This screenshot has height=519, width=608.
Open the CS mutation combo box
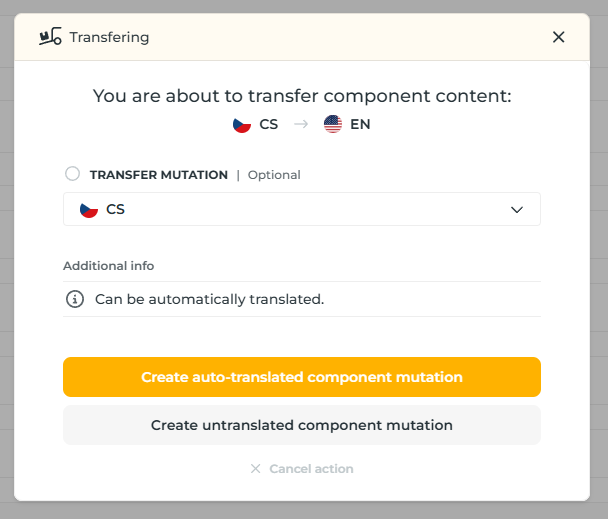pyautogui.click(x=301, y=210)
